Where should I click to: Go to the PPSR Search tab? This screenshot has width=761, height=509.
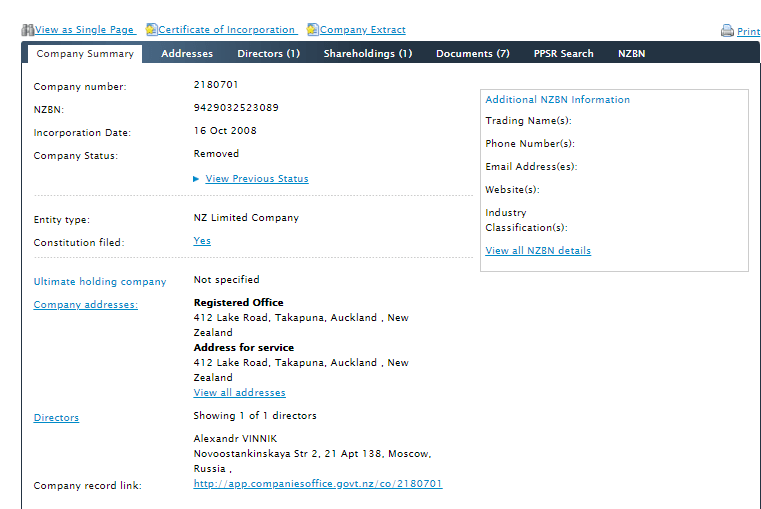pos(563,54)
